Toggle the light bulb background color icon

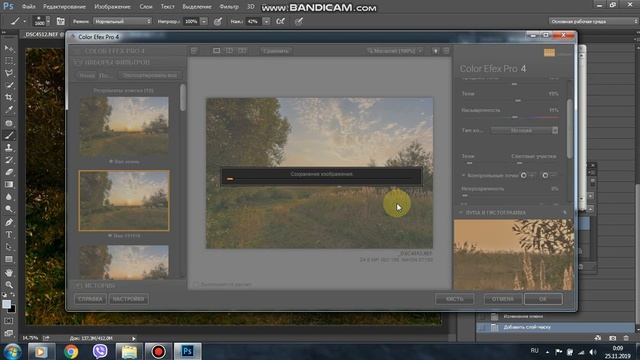point(436,51)
